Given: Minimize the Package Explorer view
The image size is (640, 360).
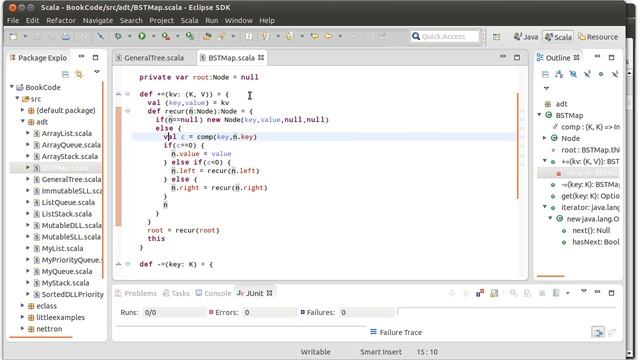Looking at the screenshot, I should coord(81,57).
